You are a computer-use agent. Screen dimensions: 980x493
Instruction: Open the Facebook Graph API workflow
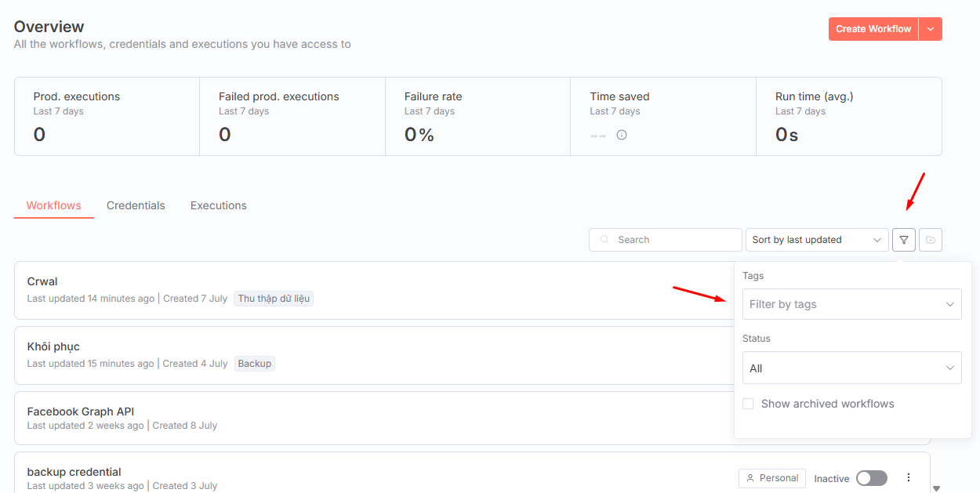coord(81,411)
